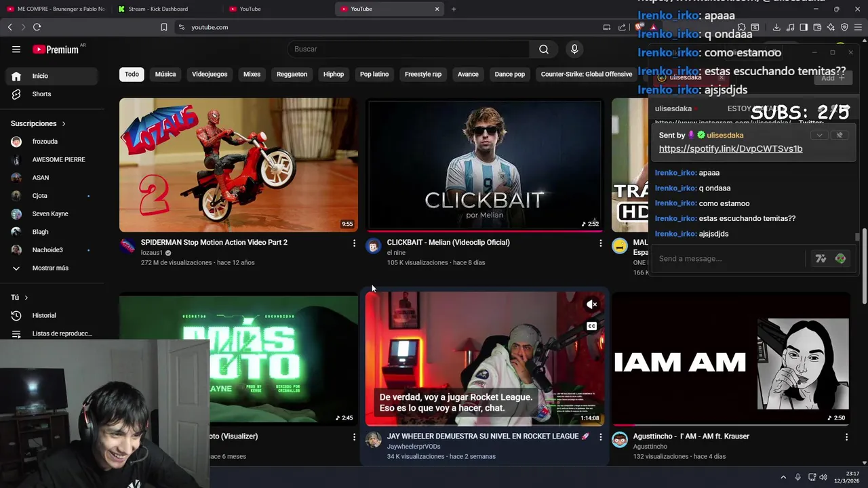Open AWESOME PIERRE subscription channel
Viewport: 868px width, 488px height.
[53, 160]
